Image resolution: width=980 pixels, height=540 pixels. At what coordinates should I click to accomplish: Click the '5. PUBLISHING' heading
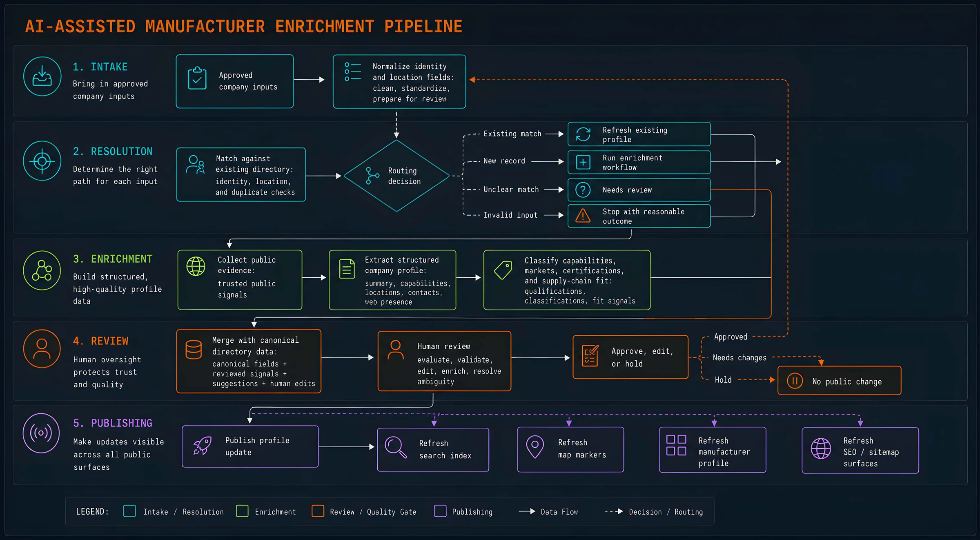tap(113, 423)
